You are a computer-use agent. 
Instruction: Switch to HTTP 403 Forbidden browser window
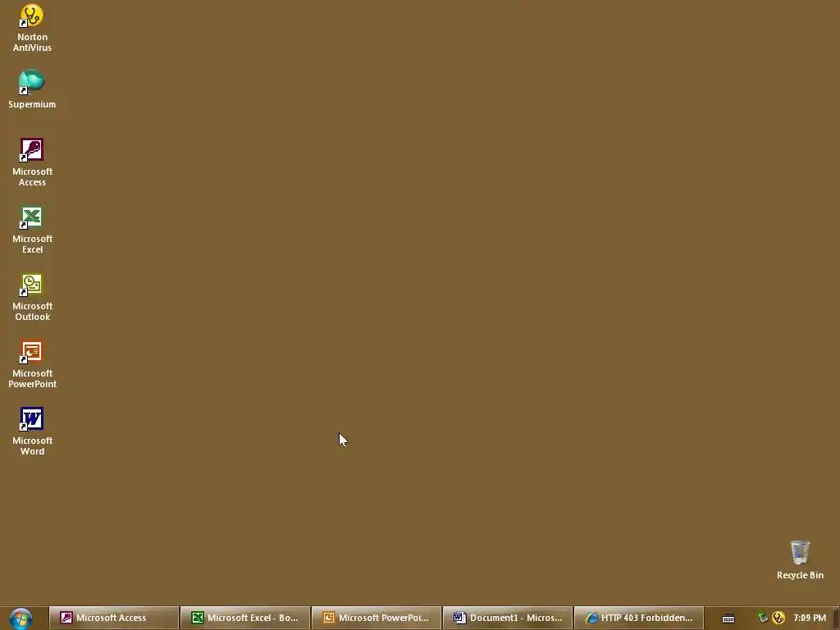coord(638,618)
